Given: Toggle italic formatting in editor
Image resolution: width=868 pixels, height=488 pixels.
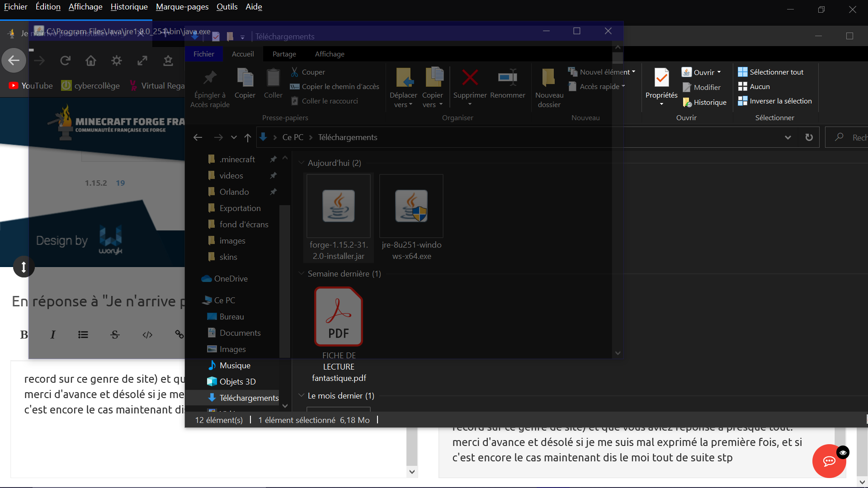Looking at the screenshot, I should pos(53,335).
